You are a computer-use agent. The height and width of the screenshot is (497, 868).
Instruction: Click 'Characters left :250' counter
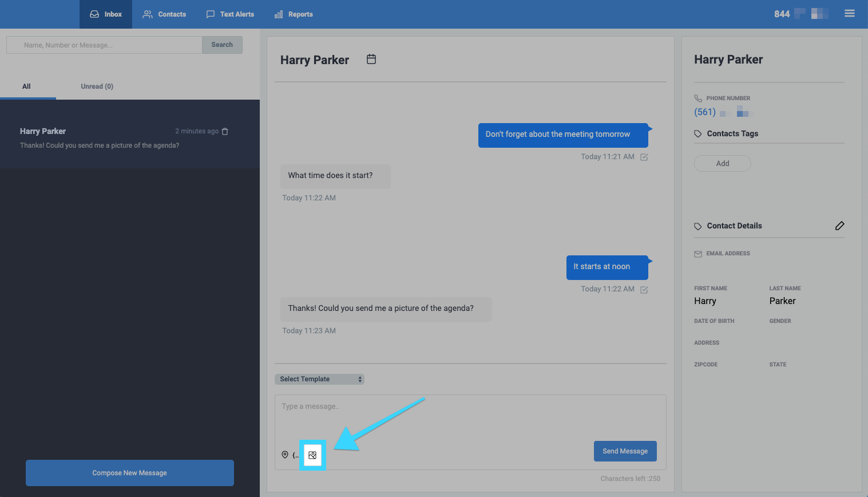(630, 479)
